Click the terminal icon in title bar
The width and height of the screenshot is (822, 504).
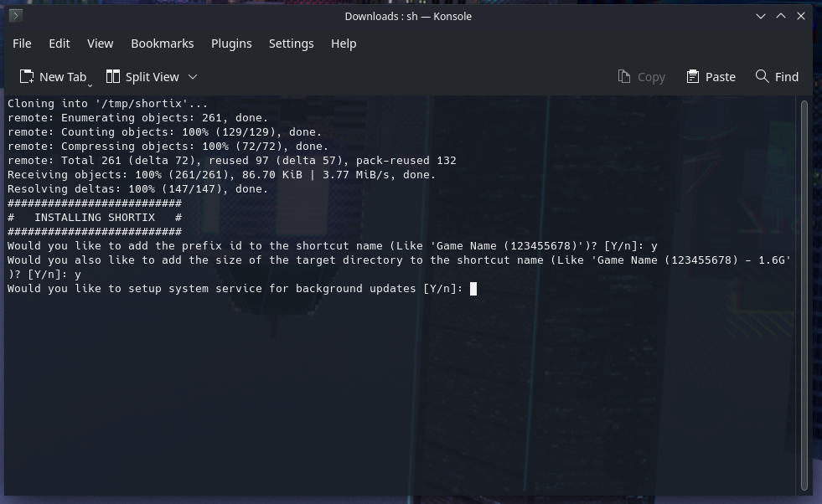(x=16, y=16)
